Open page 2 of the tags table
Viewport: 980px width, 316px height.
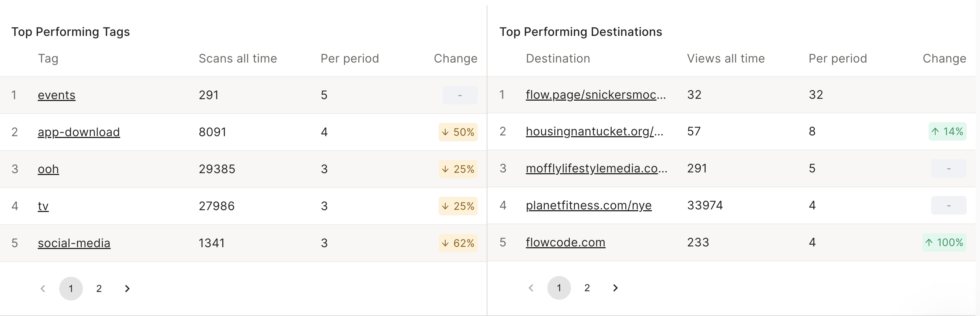coord(99,289)
